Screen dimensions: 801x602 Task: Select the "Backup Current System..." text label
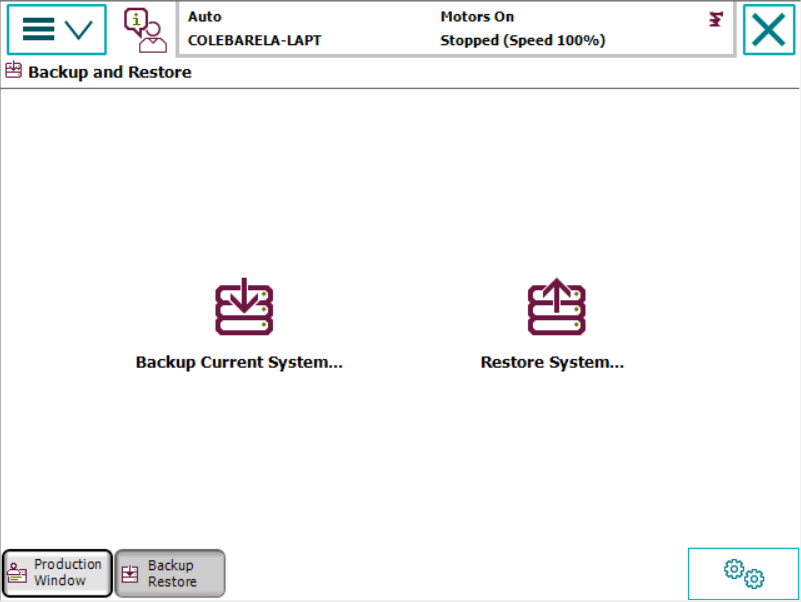coord(239,362)
